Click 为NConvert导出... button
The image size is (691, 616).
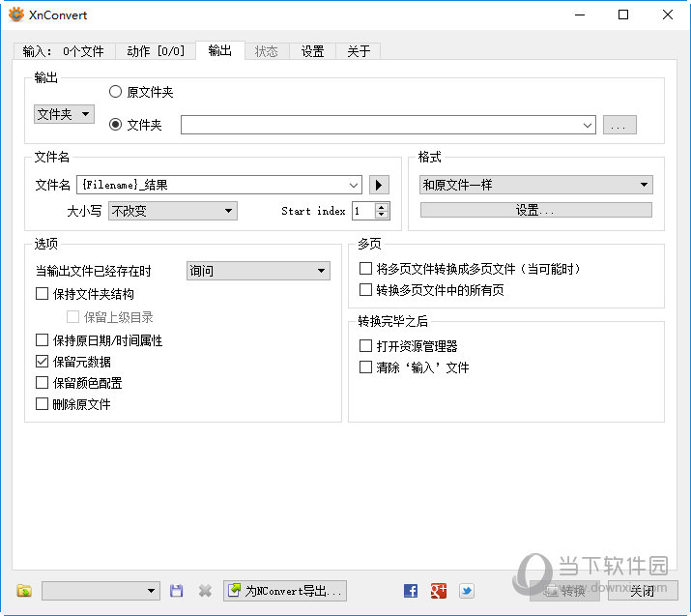(285, 591)
